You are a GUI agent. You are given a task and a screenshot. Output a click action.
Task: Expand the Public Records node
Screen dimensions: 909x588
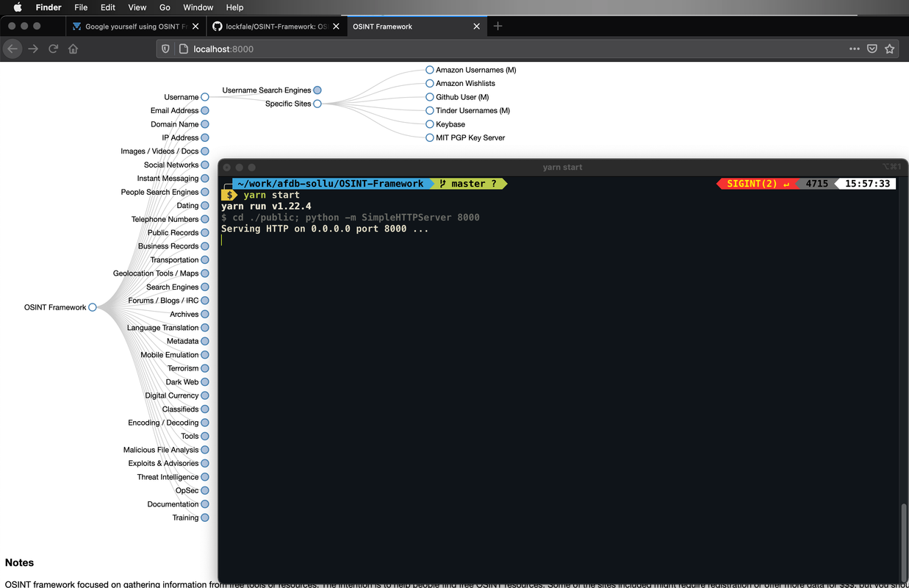205,232
